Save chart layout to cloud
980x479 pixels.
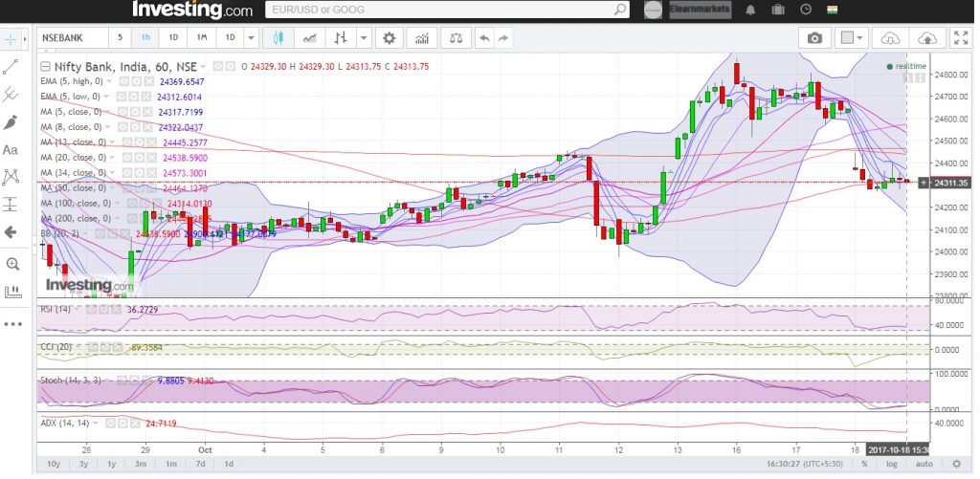(x=927, y=38)
